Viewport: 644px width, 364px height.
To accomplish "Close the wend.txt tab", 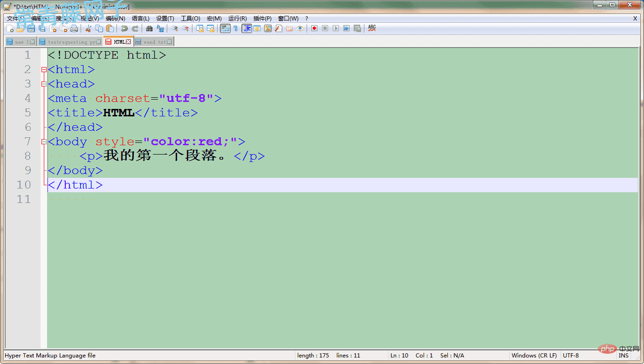I will (x=170, y=42).
